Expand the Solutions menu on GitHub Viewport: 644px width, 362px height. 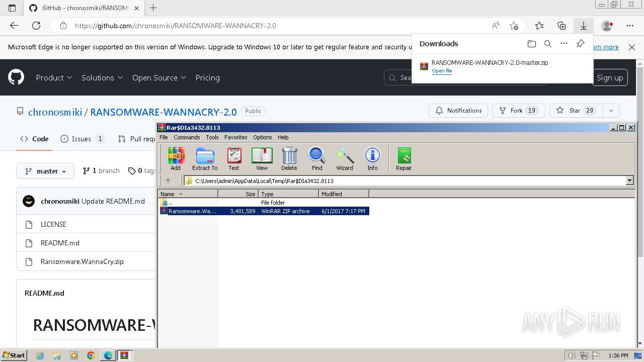pyautogui.click(x=102, y=77)
